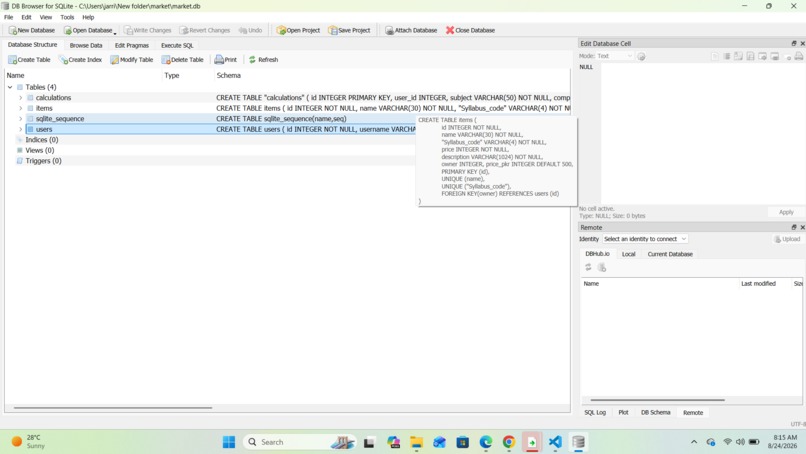The image size is (806, 454).
Task: Click the New Database toolbar icon
Action: [12, 30]
